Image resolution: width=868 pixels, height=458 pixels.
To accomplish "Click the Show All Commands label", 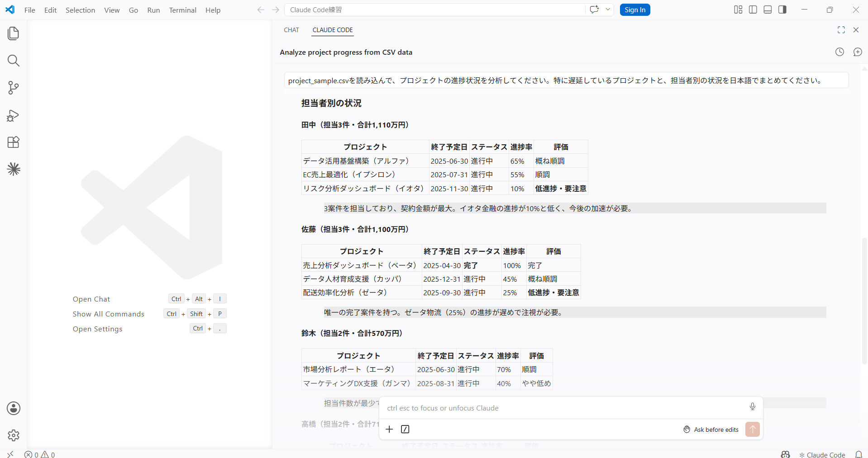I will coord(109,314).
